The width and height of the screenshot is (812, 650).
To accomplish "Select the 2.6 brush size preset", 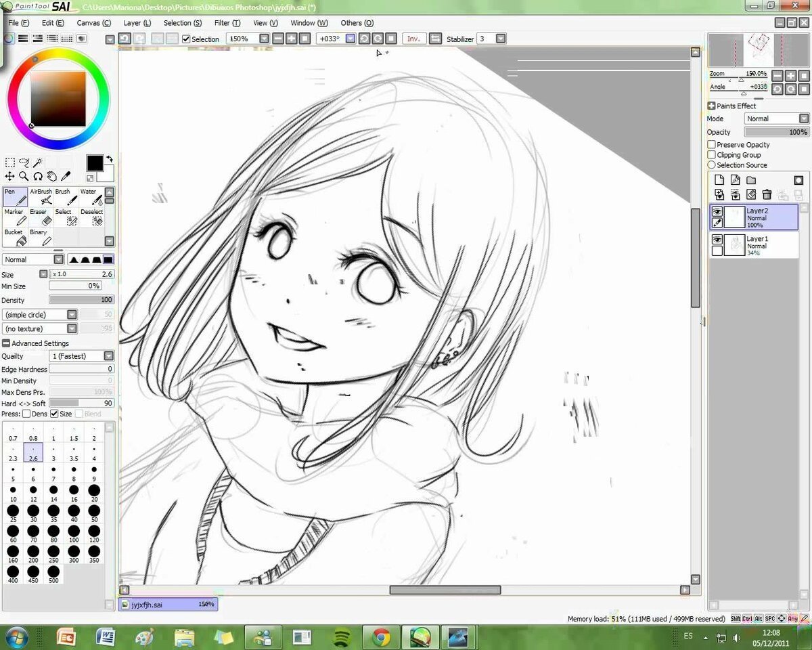I will click(x=33, y=453).
